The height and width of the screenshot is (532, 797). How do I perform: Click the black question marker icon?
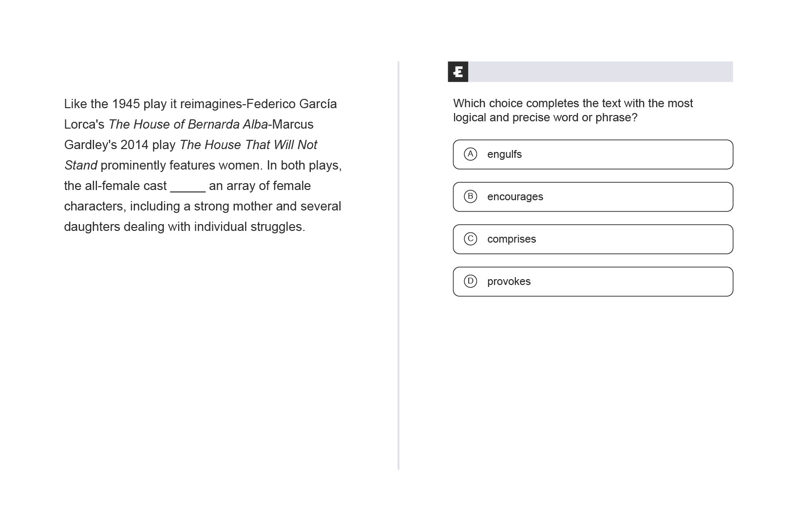coord(458,72)
